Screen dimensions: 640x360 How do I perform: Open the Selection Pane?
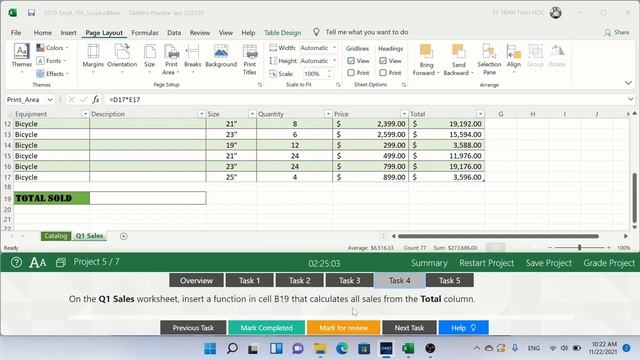click(489, 60)
